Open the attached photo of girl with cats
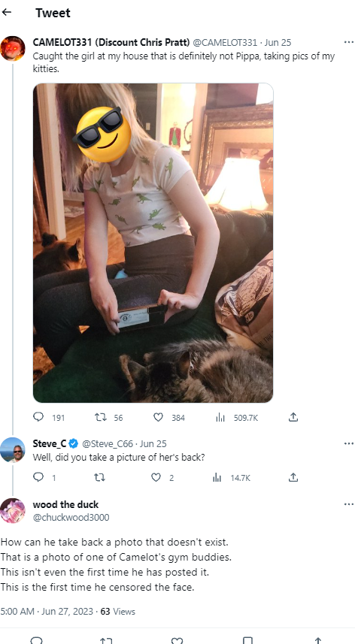Screen dimensions: 355x644 tap(153, 243)
